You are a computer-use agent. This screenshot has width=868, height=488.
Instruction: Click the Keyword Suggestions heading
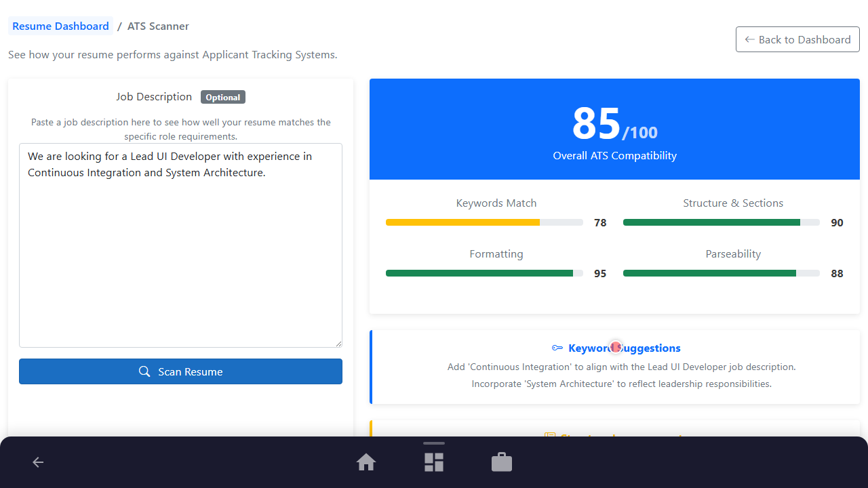625,348
